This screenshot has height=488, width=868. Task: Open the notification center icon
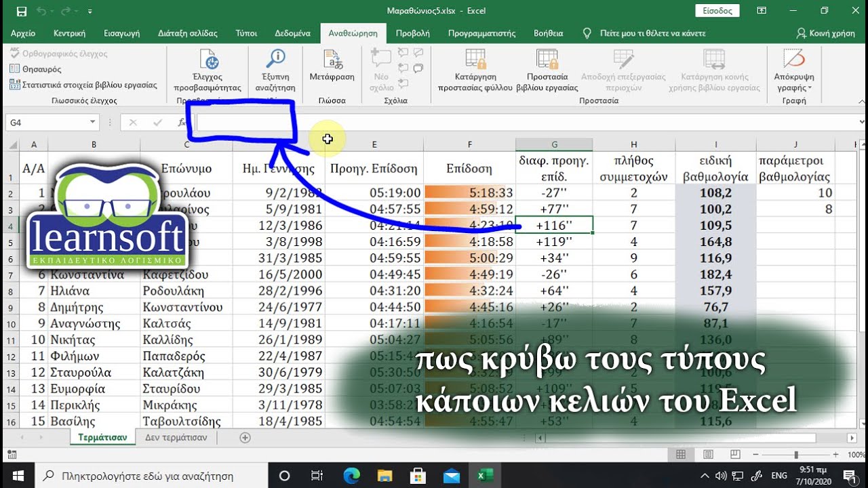tap(848, 476)
